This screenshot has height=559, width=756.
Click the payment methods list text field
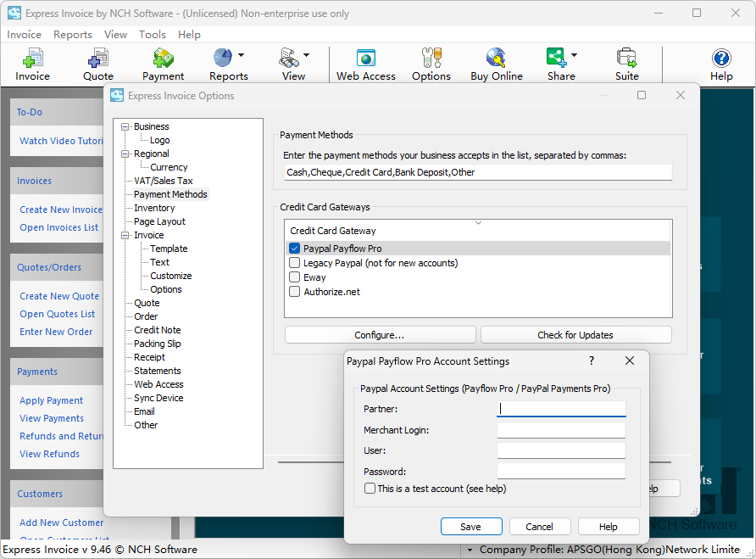(478, 172)
